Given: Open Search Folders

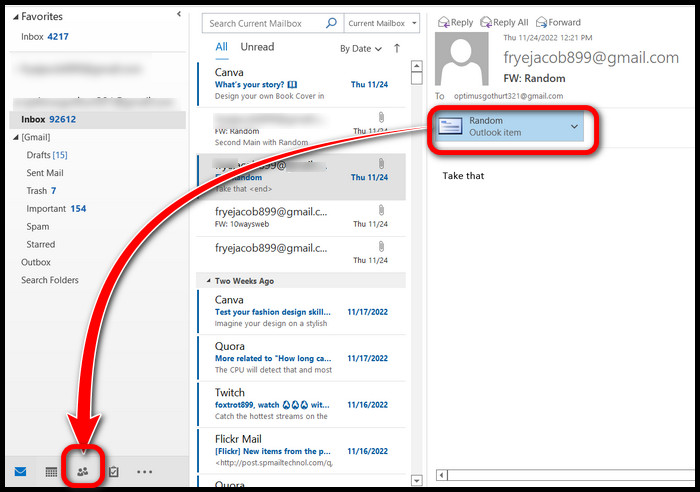Looking at the screenshot, I should (x=50, y=280).
